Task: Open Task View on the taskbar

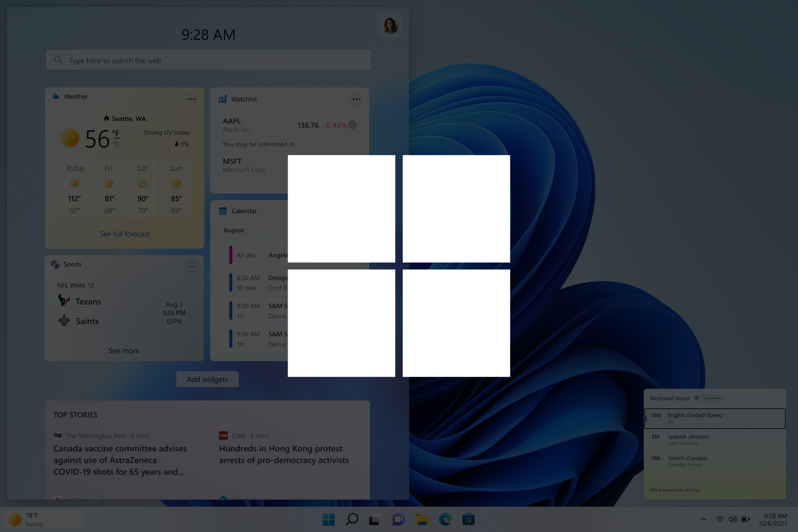Action: click(x=374, y=520)
